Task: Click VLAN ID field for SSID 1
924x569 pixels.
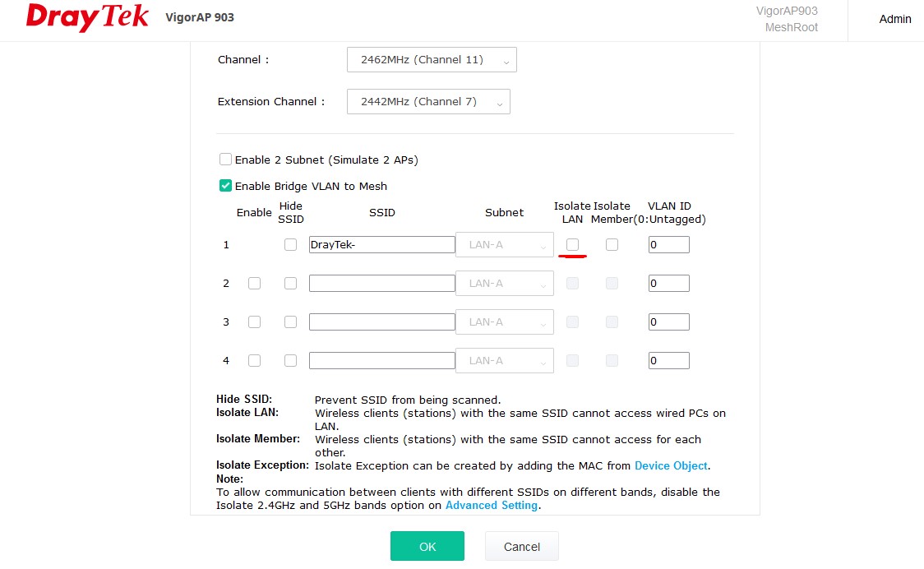Action: 668,245
